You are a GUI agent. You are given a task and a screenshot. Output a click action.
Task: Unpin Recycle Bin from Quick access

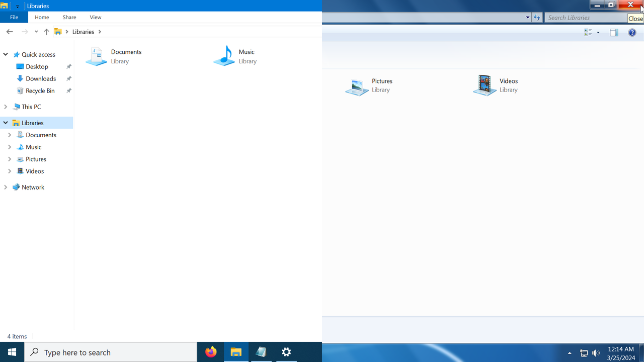(x=68, y=90)
